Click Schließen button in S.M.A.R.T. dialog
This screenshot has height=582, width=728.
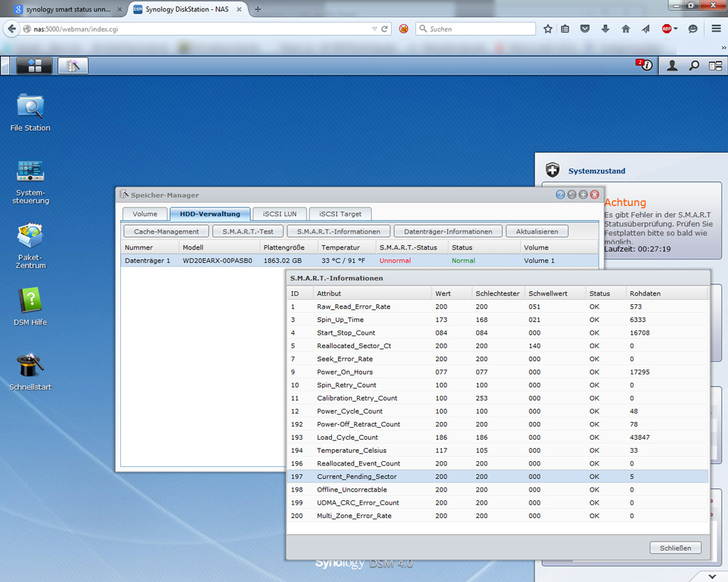675,548
